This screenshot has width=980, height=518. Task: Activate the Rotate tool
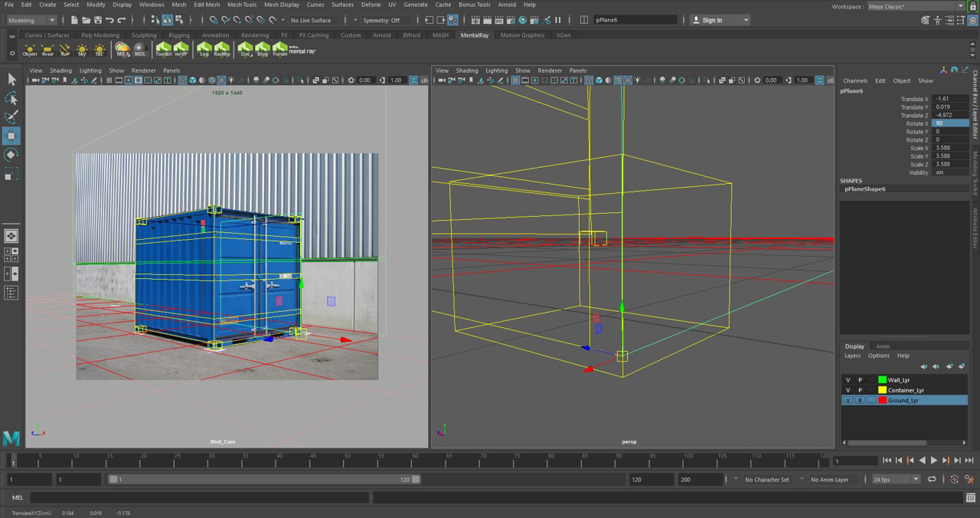(x=11, y=156)
